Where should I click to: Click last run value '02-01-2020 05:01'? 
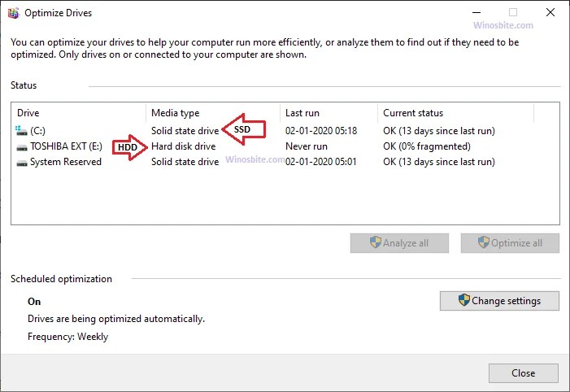(320, 162)
